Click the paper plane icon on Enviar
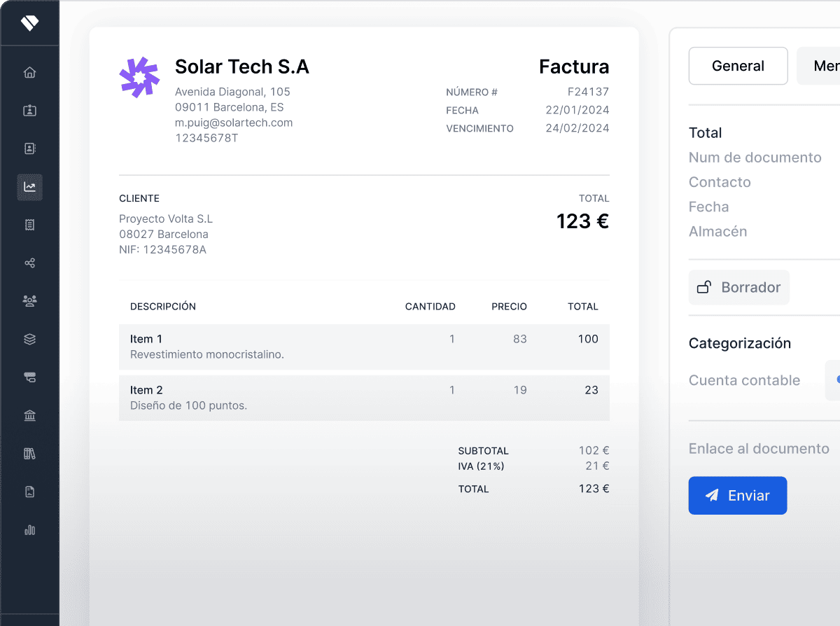 click(x=712, y=495)
